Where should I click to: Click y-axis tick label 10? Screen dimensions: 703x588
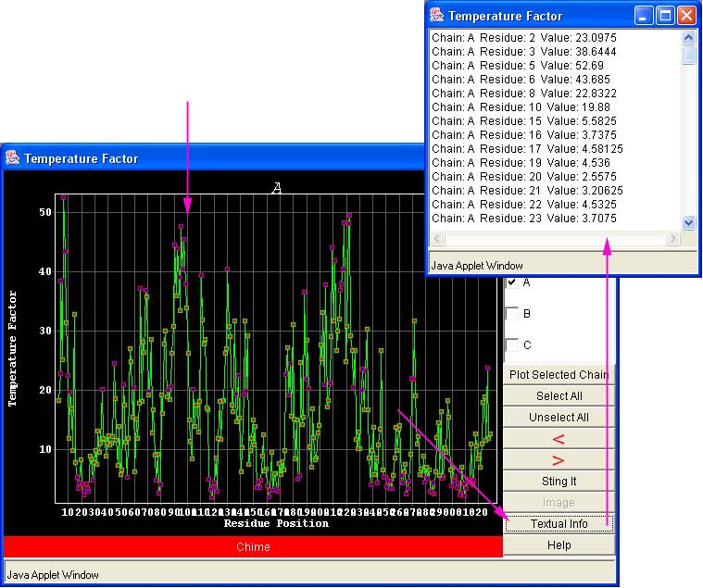(45, 449)
